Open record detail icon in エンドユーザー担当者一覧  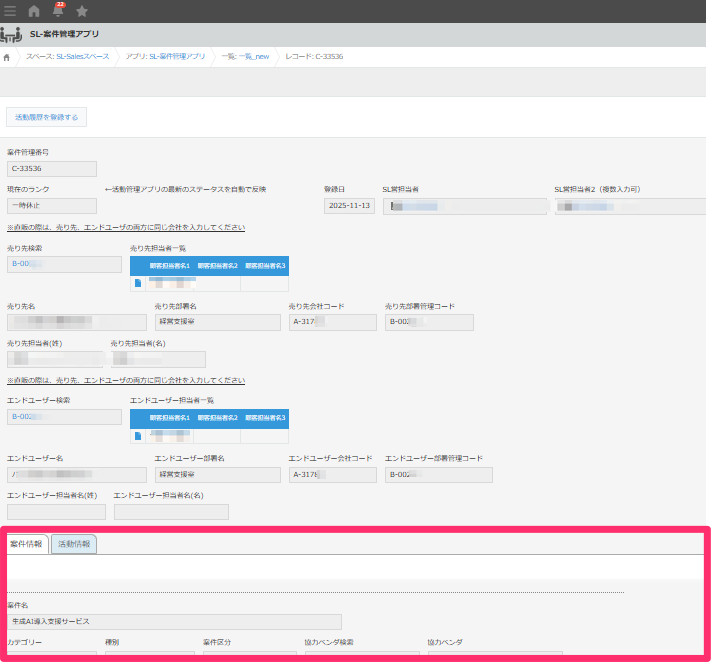(x=138, y=435)
